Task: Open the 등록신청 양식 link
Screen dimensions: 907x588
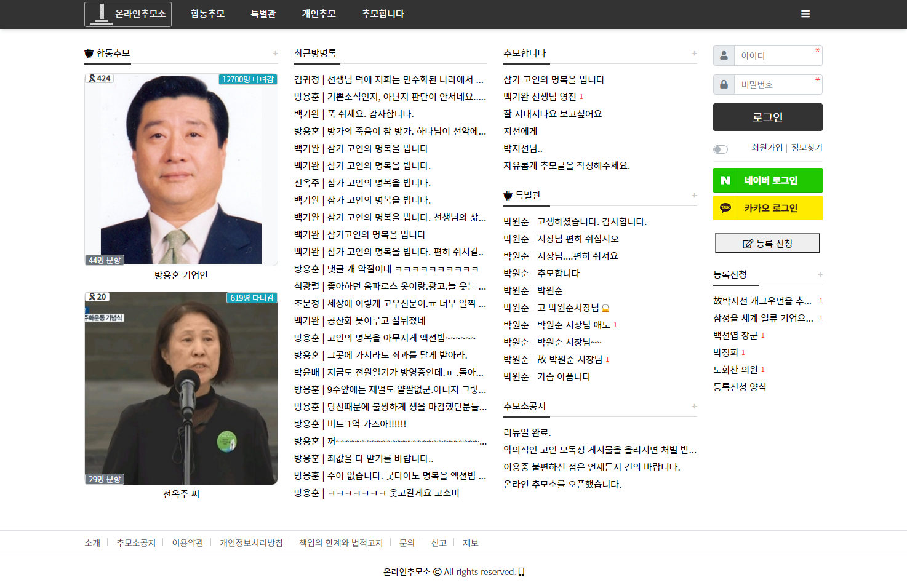Action: 740,387
